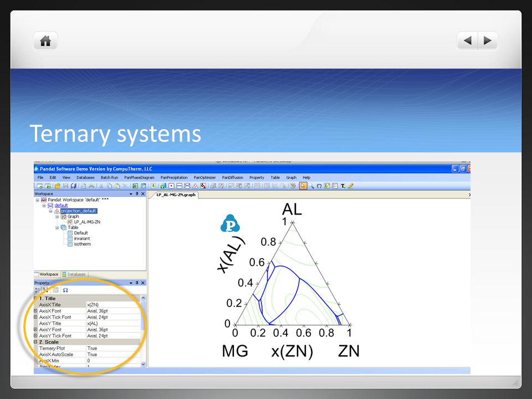Switch to the Databases panel tab
Screen dimensions: 532x399
(74, 274)
